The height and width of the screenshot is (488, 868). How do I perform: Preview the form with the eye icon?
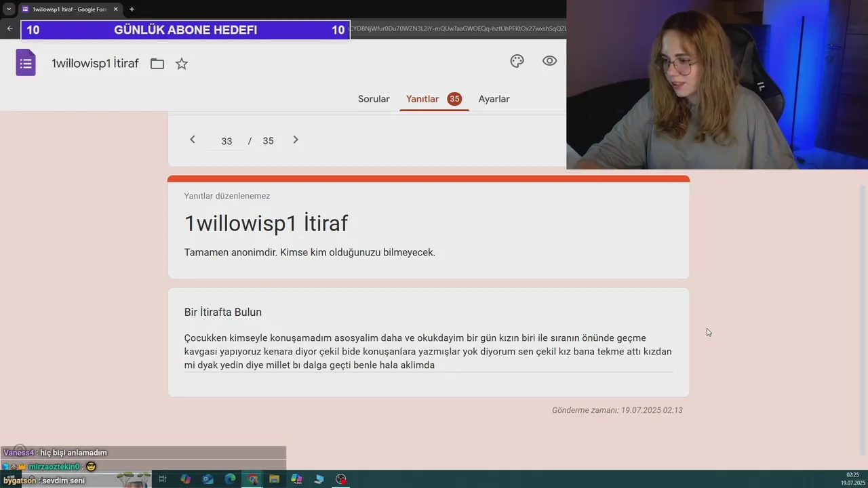[x=550, y=61]
